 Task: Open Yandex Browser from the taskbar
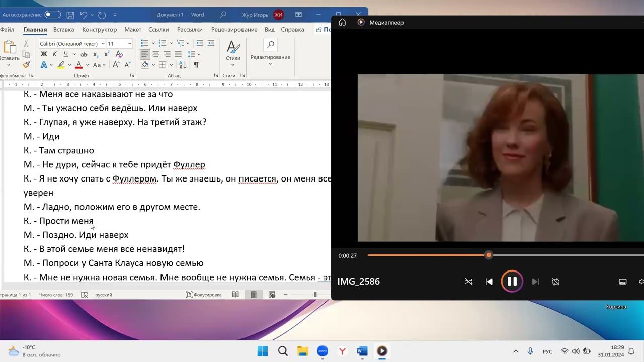(x=342, y=351)
